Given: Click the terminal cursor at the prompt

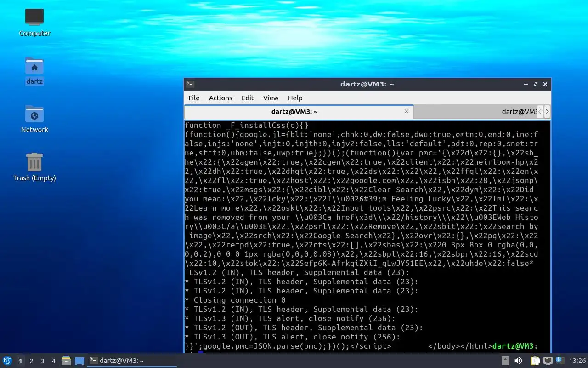Looking at the screenshot, I should coord(201,353).
